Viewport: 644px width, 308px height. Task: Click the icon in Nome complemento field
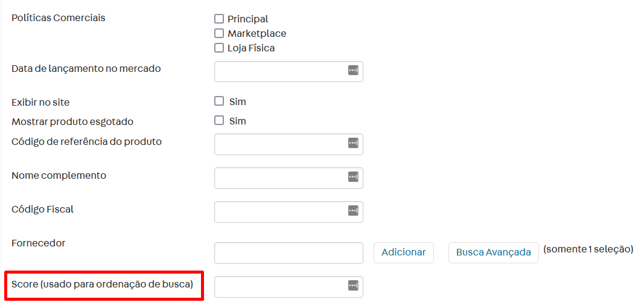353,177
